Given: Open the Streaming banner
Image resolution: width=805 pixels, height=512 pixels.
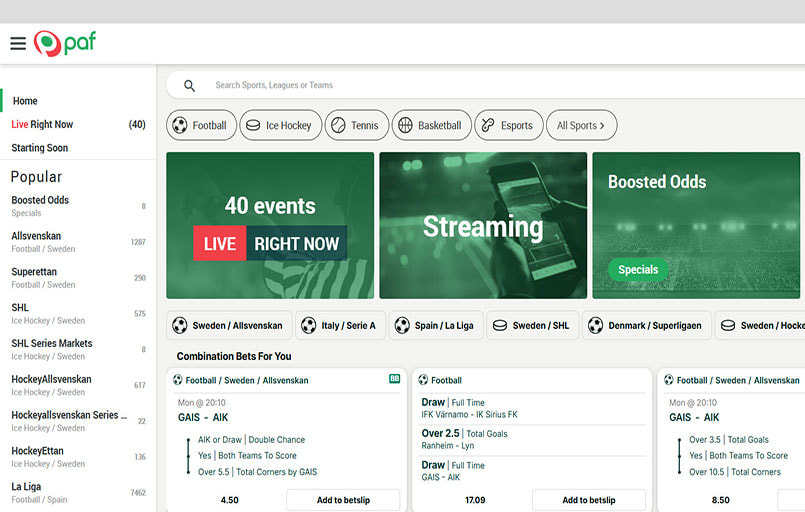Looking at the screenshot, I should point(483,225).
